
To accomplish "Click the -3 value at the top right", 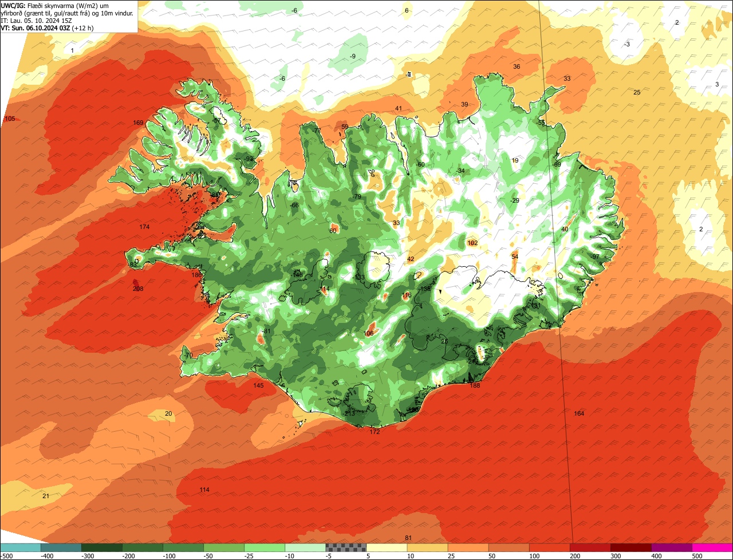I will [x=627, y=45].
